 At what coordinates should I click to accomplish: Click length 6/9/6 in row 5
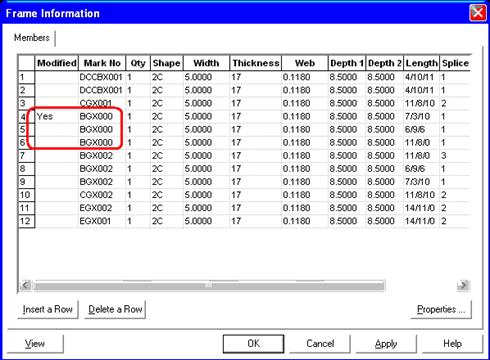(x=422, y=129)
